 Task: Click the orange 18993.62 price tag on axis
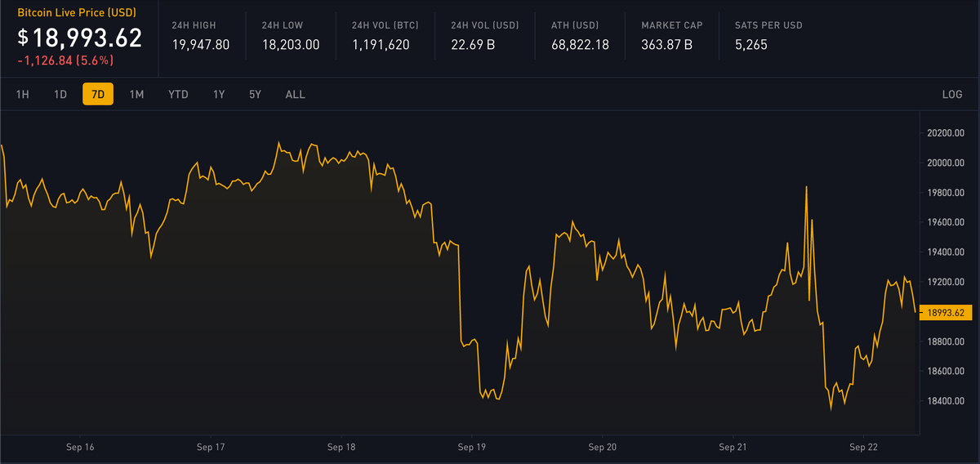pyautogui.click(x=945, y=313)
